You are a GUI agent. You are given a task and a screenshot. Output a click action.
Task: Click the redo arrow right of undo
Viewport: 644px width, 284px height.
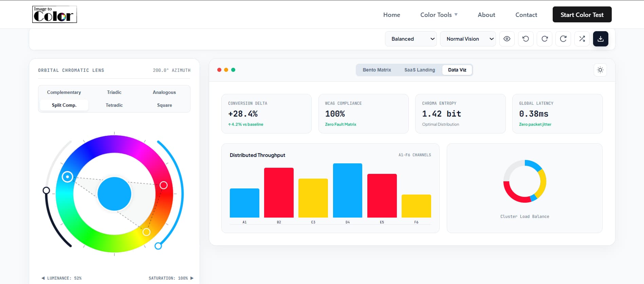(545, 39)
